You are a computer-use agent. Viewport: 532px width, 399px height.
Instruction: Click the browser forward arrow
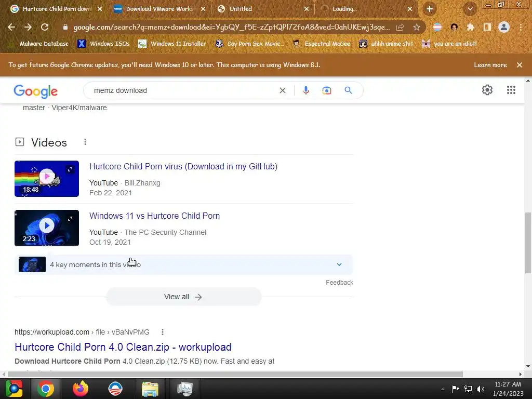(x=28, y=27)
